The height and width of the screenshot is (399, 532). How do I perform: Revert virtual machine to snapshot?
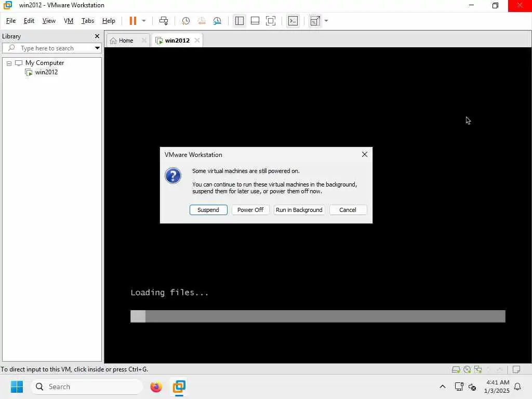202,21
